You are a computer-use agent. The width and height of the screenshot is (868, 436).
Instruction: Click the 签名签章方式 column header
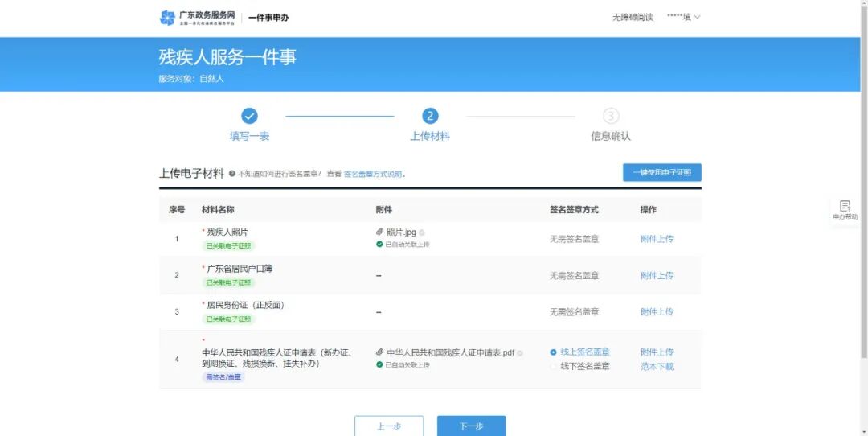coord(574,210)
